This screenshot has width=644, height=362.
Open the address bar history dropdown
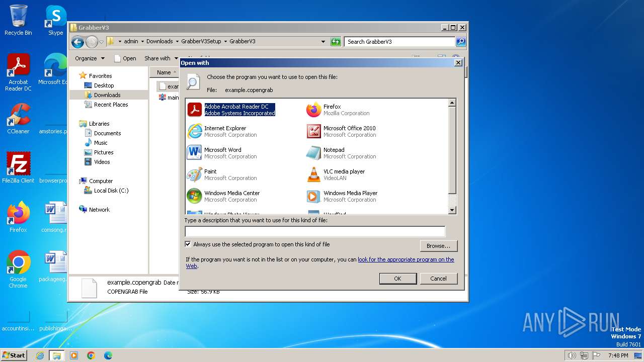(x=323, y=42)
